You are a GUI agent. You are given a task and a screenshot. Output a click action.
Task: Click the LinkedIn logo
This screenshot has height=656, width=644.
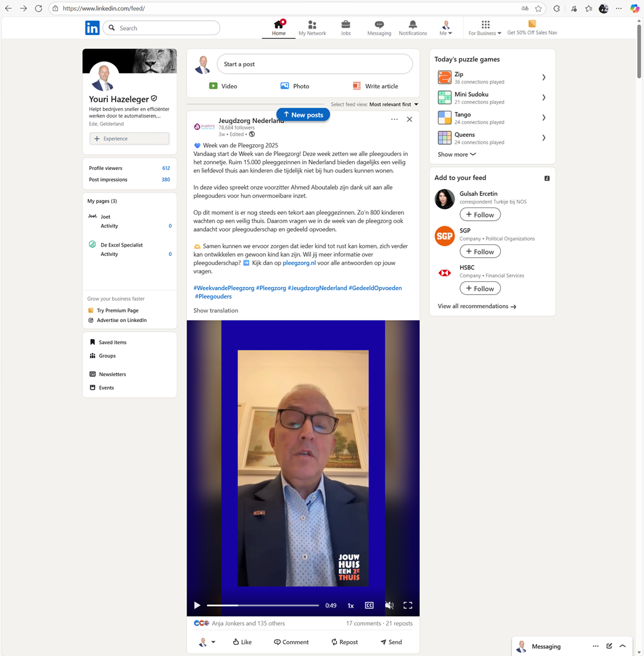point(92,28)
